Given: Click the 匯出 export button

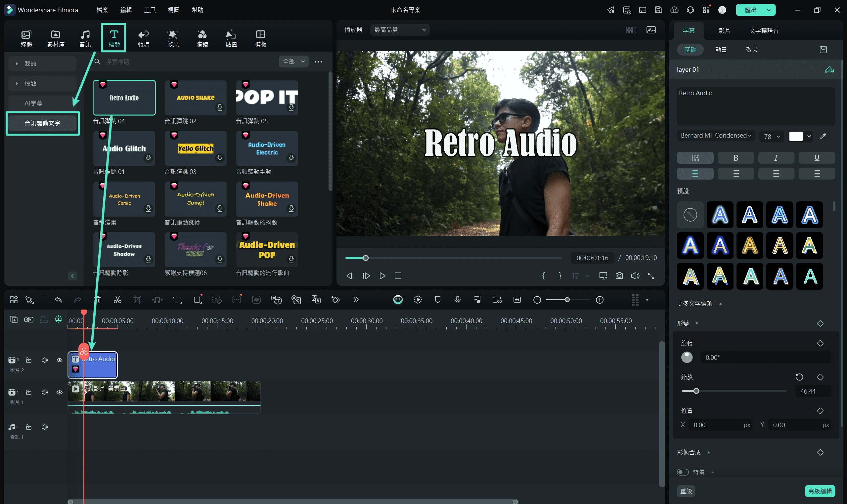Looking at the screenshot, I should (750, 10).
